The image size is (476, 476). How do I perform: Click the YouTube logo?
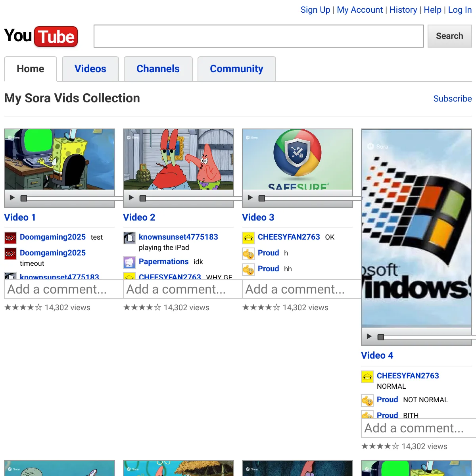pyautogui.click(x=40, y=36)
